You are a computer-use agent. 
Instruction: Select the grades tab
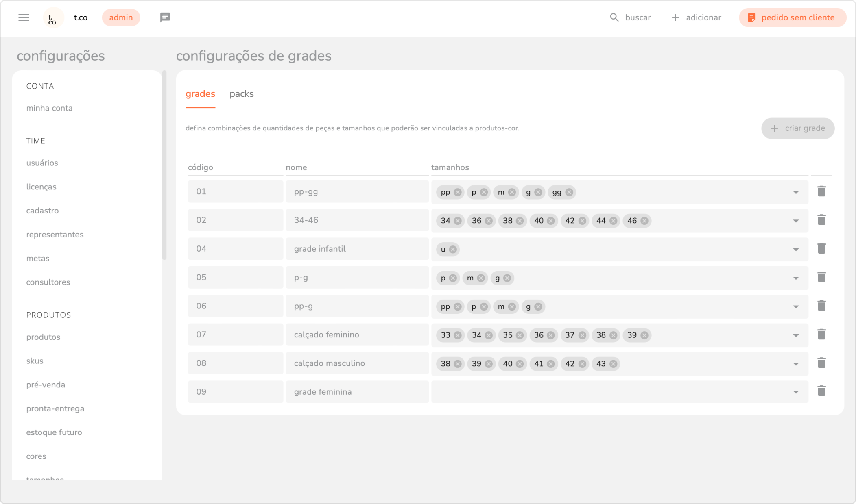200,94
